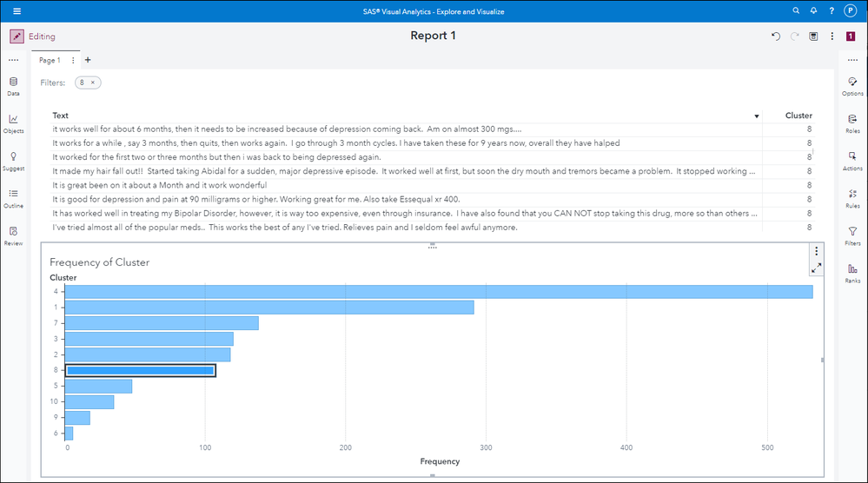
Task: Open the Outline pane
Action: pyautogui.click(x=13, y=199)
